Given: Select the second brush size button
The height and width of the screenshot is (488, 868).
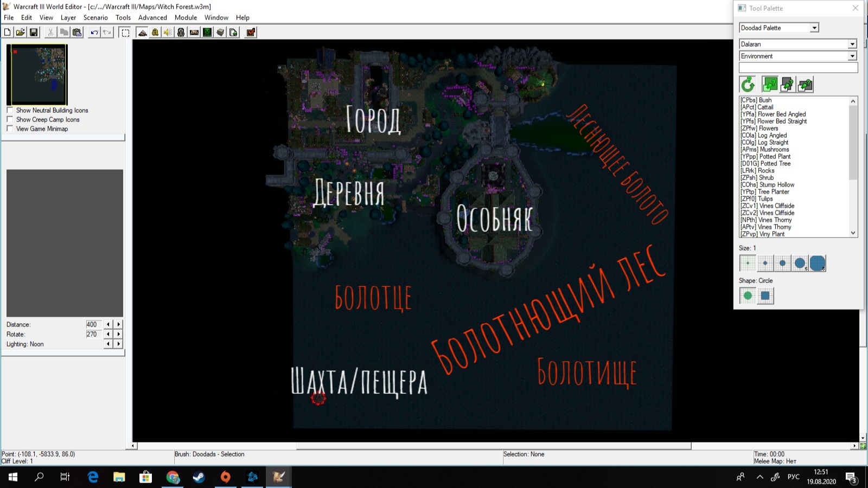Looking at the screenshot, I should pyautogui.click(x=765, y=263).
